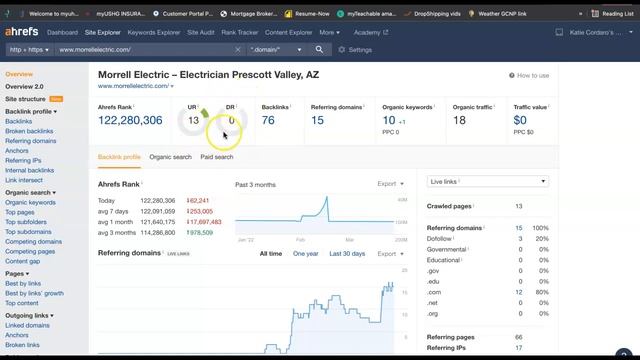Open Katie Cordaro's account dropdown
640x360 pixels.
(x=601, y=32)
